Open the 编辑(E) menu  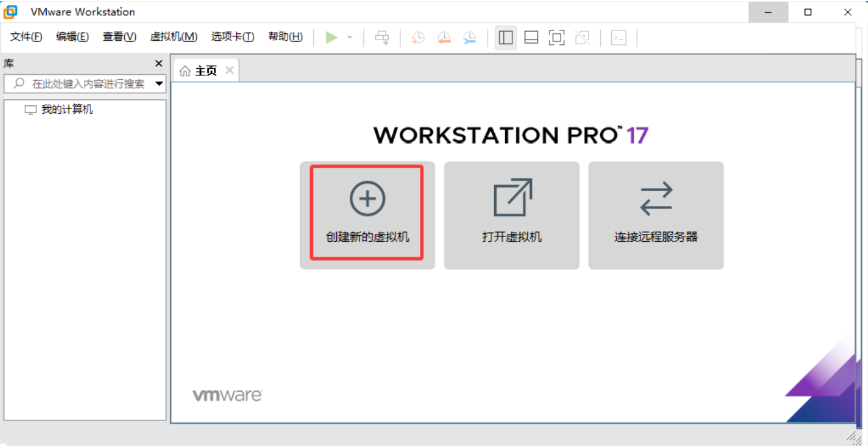72,37
